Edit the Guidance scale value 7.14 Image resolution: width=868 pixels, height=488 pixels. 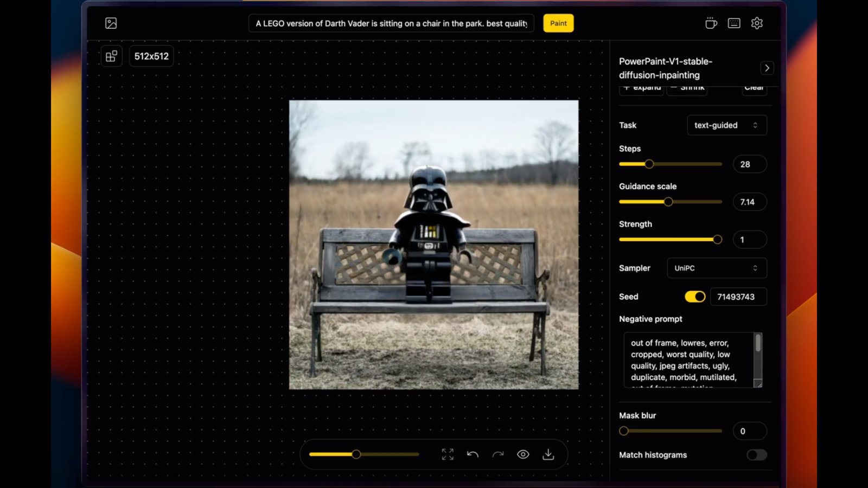click(750, 202)
